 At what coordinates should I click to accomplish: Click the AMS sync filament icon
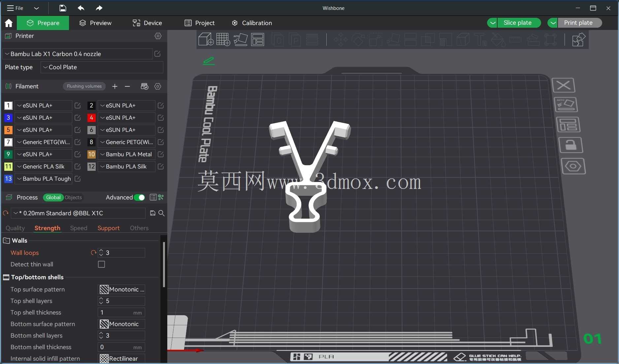pos(145,86)
